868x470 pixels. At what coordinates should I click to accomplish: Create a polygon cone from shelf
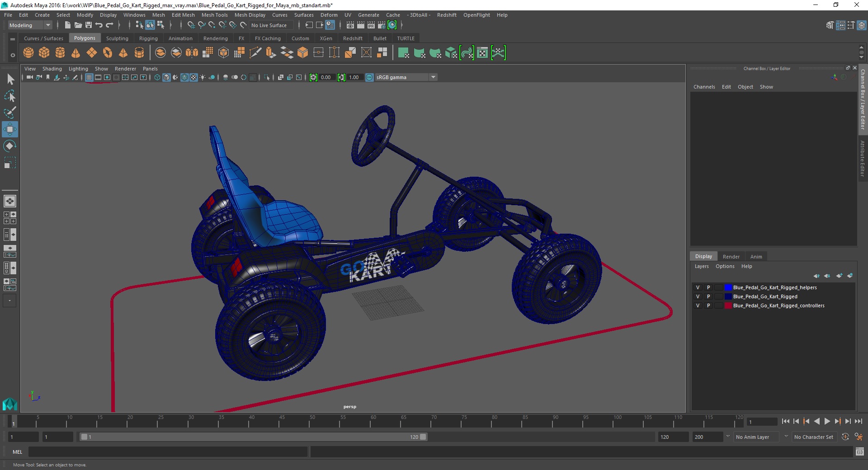click(x=76, y=53)
